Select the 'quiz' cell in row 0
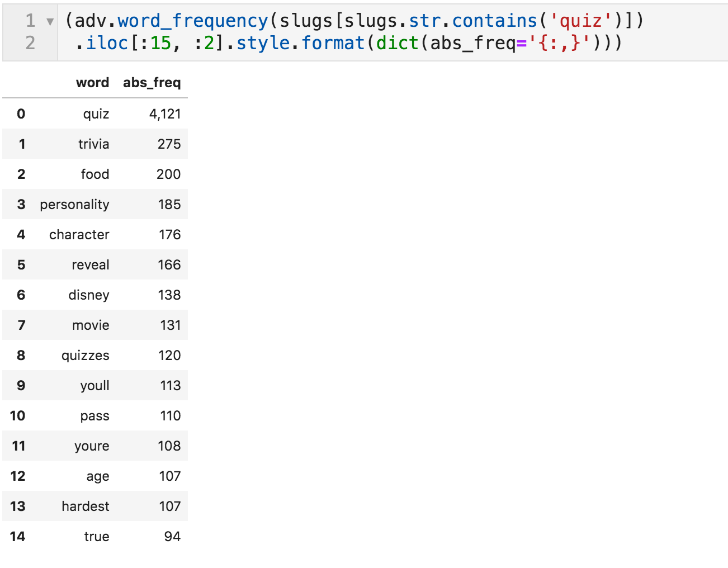 (x=96, y=114)
